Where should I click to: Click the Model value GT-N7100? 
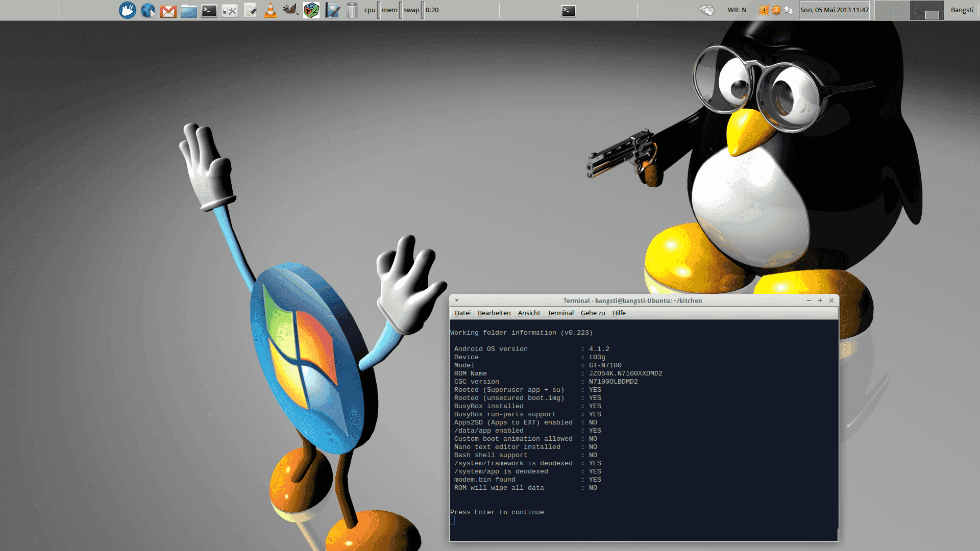point(605,365)
